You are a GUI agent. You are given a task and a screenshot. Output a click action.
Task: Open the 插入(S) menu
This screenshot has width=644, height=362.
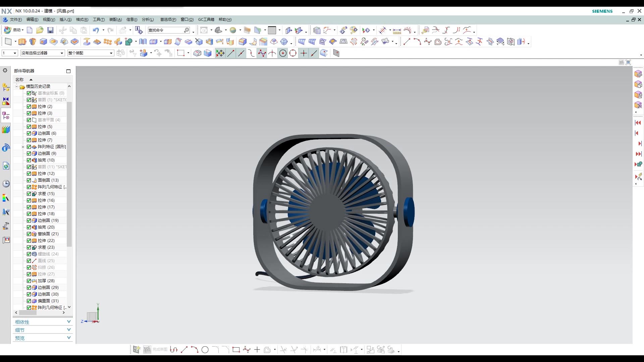[x=65, y=19]
